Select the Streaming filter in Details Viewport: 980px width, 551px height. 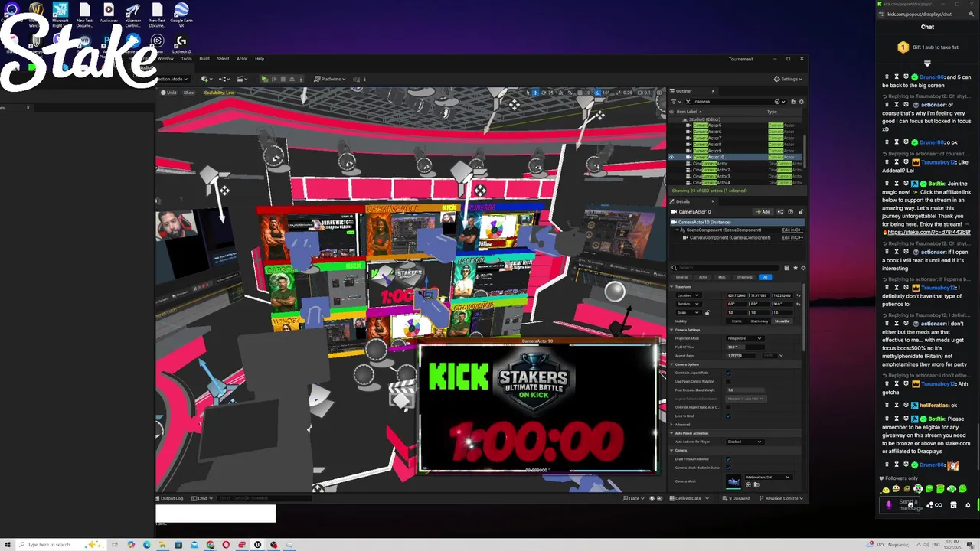744,277
